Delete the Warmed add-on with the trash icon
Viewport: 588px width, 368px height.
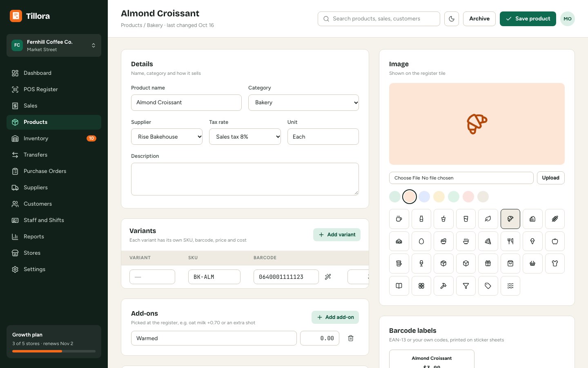pos(351,338)
